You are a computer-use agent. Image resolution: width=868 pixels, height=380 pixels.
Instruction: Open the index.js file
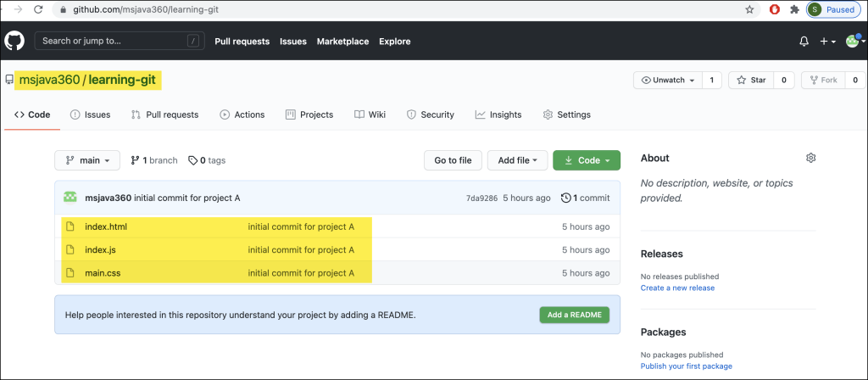[x=100, y=250]
